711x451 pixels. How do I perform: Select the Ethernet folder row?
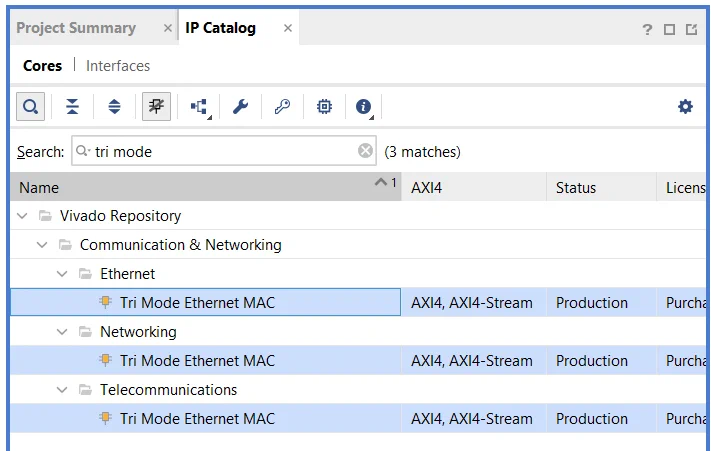pos(127,274)
